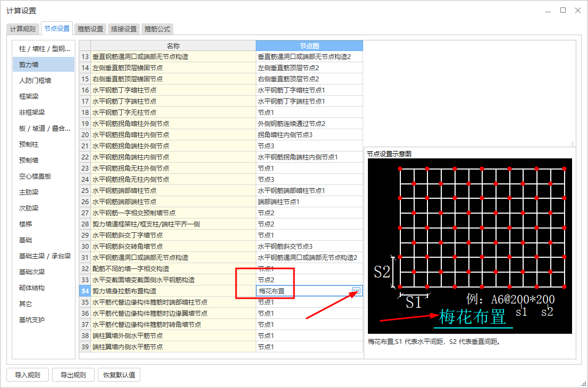Click row number 34 header
The image size is (588, 388).
point(85,291)
